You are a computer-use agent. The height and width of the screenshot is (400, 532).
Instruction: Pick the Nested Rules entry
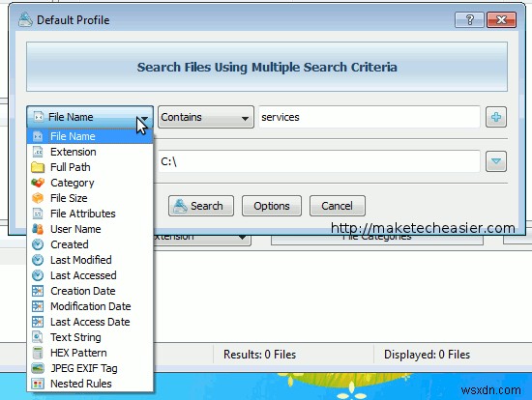pyautogui.click(x=90, y=384)
